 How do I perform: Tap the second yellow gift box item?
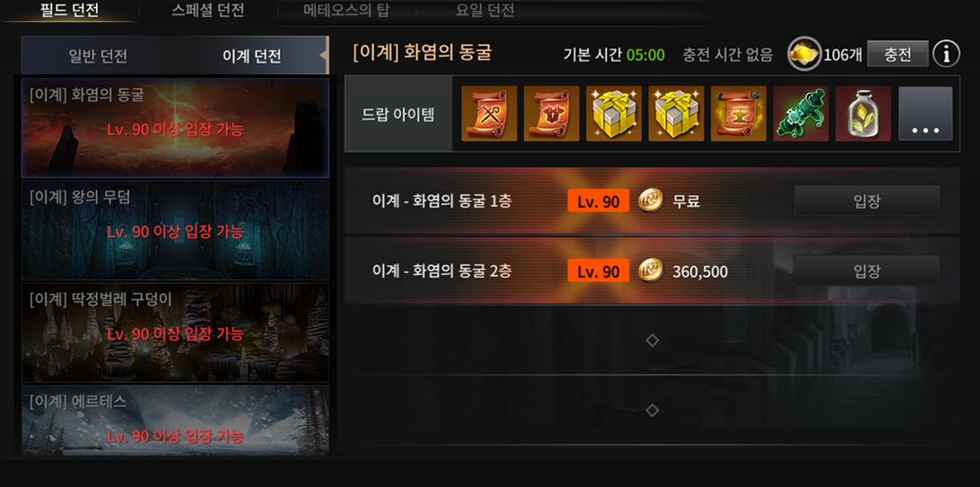[x=676, y=113]
